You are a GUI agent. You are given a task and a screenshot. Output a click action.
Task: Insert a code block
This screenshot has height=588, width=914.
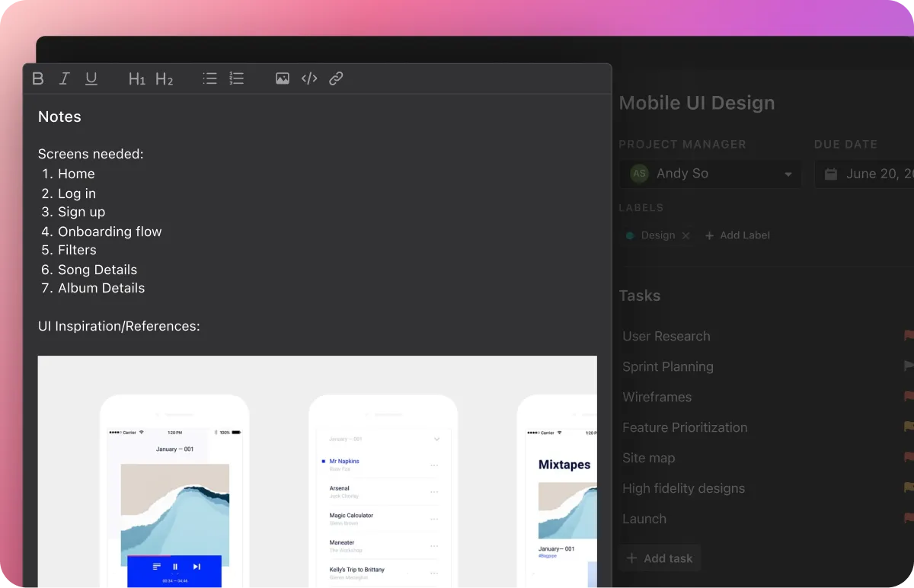click(309, 78)
